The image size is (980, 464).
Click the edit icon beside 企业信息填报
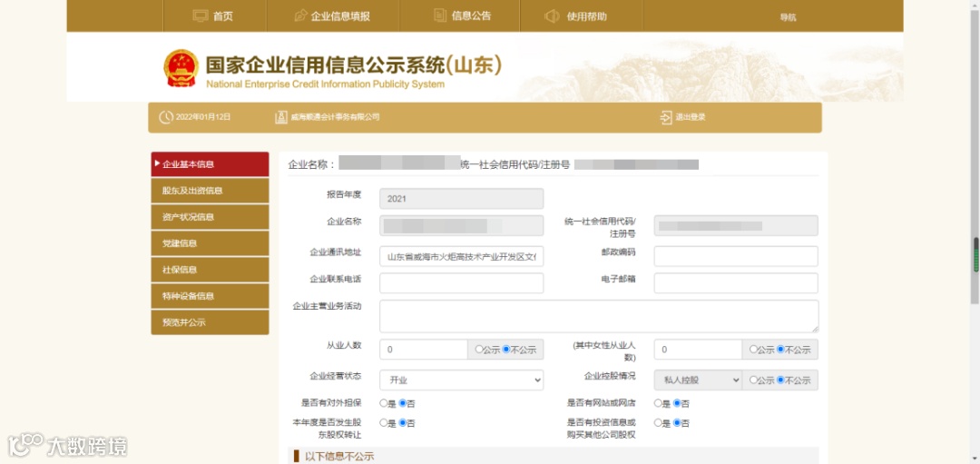pos(300,16)
